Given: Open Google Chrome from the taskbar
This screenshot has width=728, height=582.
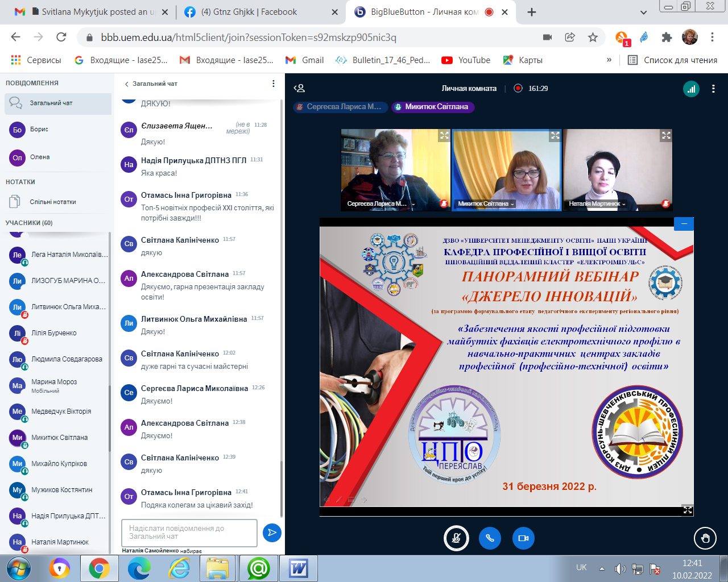Looking at the screenshot, I should pyautogui.click(x=99, y=568).
